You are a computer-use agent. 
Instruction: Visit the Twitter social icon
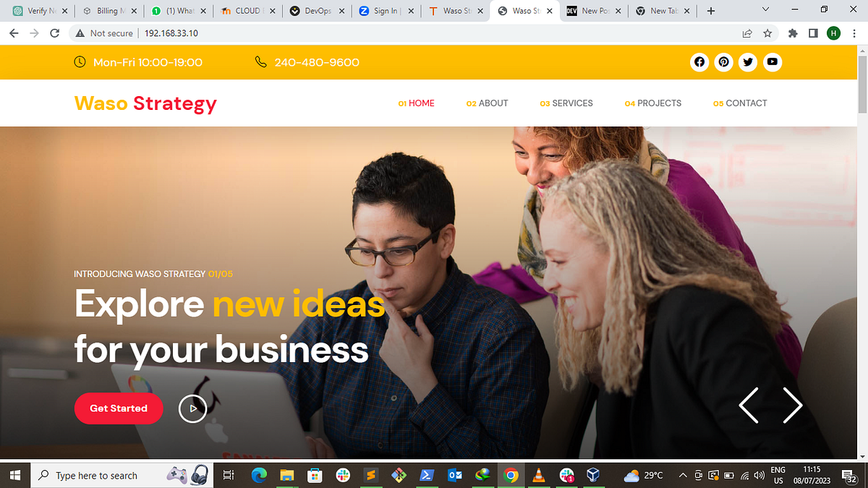pos(748,62)
